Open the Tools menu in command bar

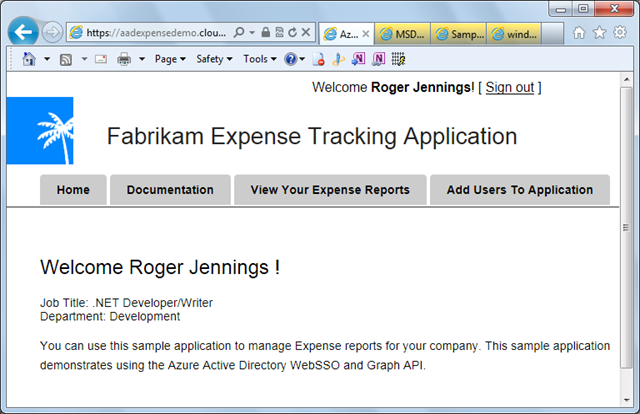(260, 59)
